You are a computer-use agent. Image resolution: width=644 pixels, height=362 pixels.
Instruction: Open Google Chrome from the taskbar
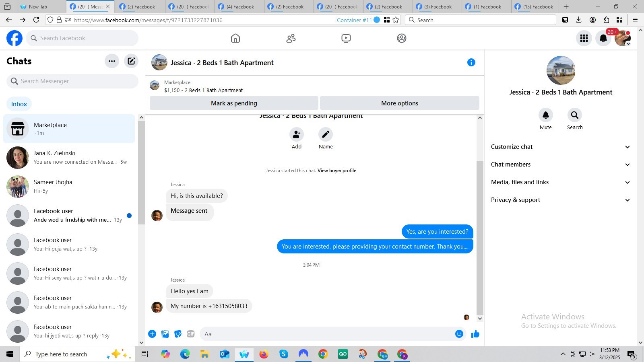(323, 354)
